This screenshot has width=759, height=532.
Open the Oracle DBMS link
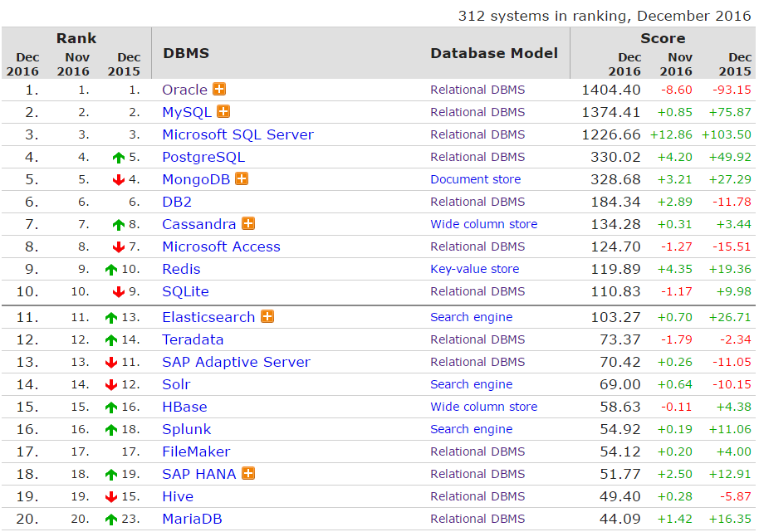[185, 90]
